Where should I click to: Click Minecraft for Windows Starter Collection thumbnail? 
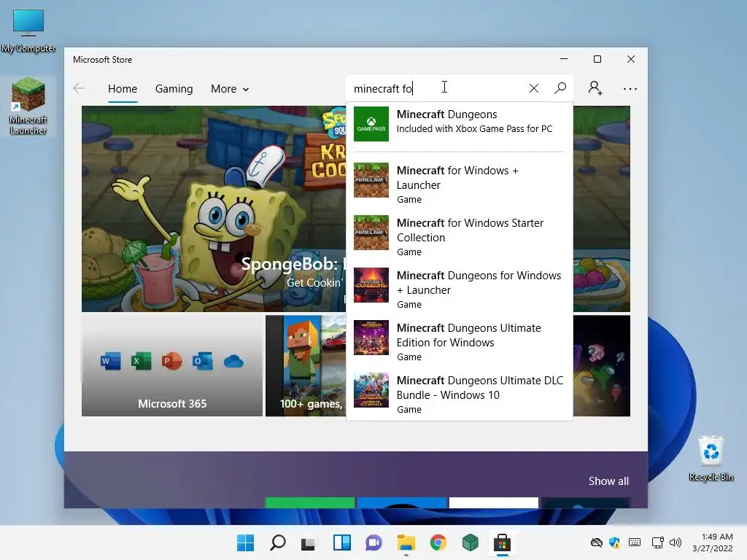[x=371, y=233]
